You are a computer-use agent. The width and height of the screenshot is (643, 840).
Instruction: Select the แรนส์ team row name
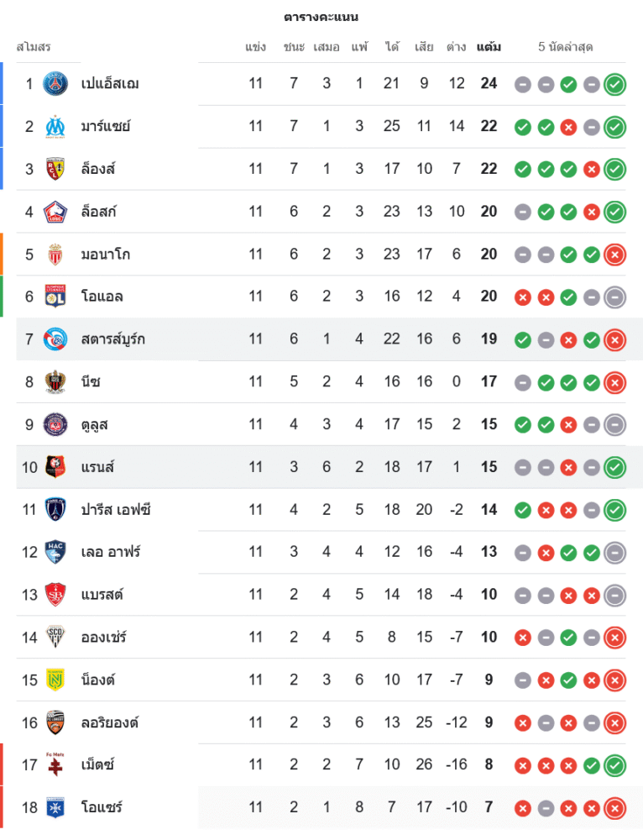pyautogui.click(x=97, y=467)
